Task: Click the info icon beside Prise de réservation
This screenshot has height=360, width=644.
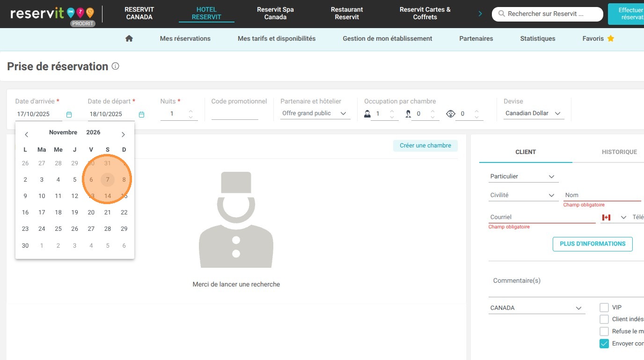Action: [115, 66]
